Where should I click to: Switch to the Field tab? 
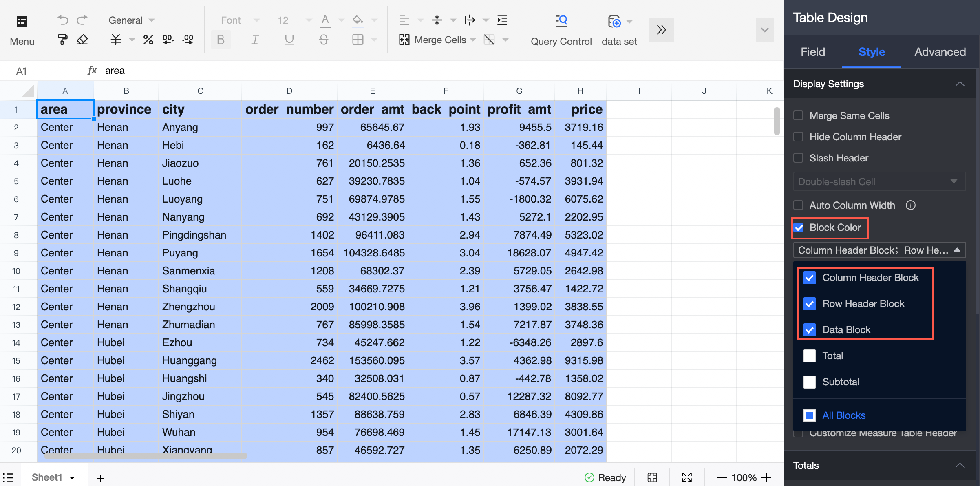[x=812, y=52]
